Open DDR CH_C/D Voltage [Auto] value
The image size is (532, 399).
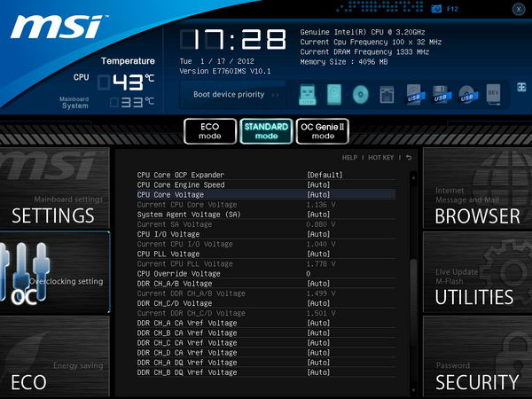click(x=318, y=303)
